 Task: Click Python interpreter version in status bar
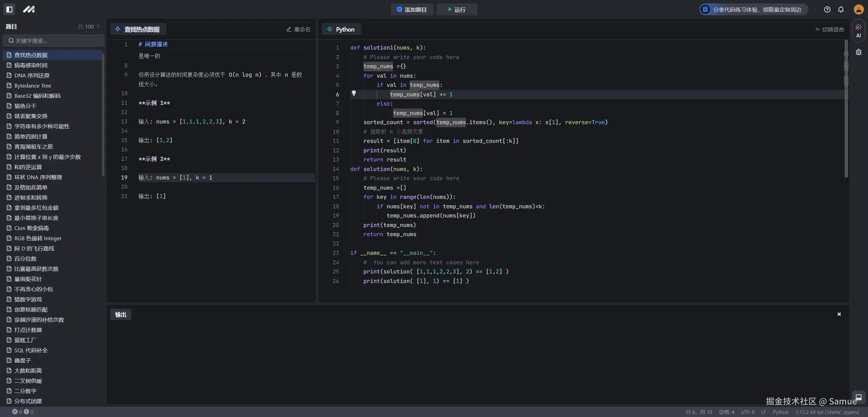827,412
